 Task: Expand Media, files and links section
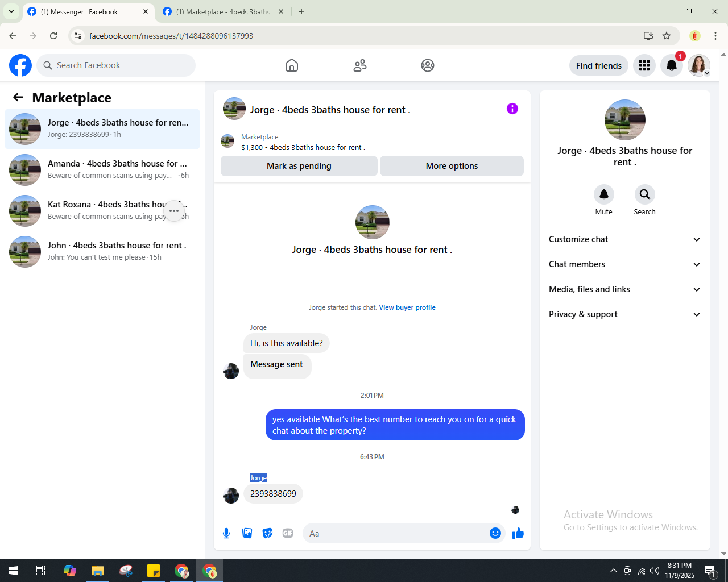click(625, 289)
